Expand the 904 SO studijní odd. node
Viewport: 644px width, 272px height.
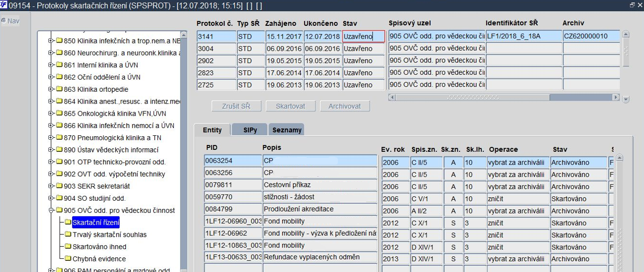click(x=50, y=198)
